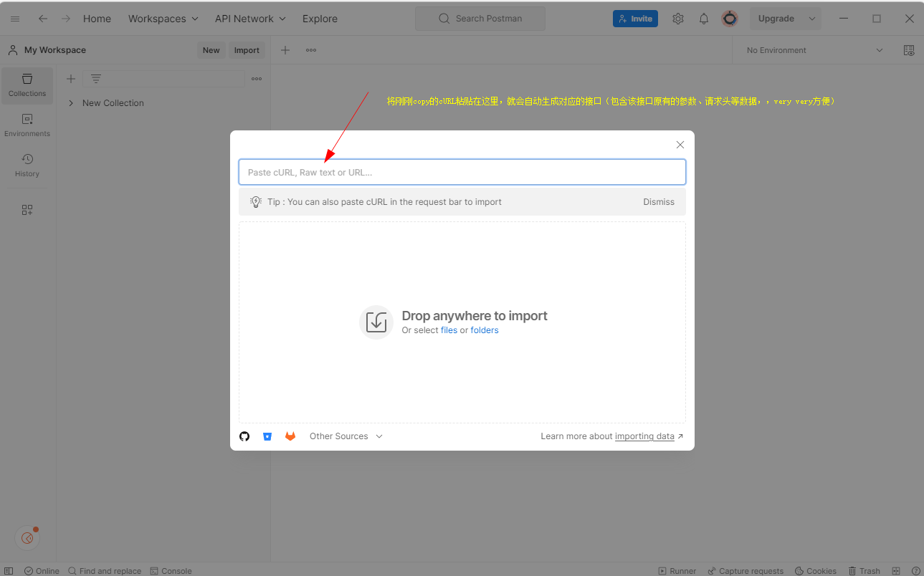Import from GitHub icon
This screenshot has height=576, width=924.
coord(244,436)
